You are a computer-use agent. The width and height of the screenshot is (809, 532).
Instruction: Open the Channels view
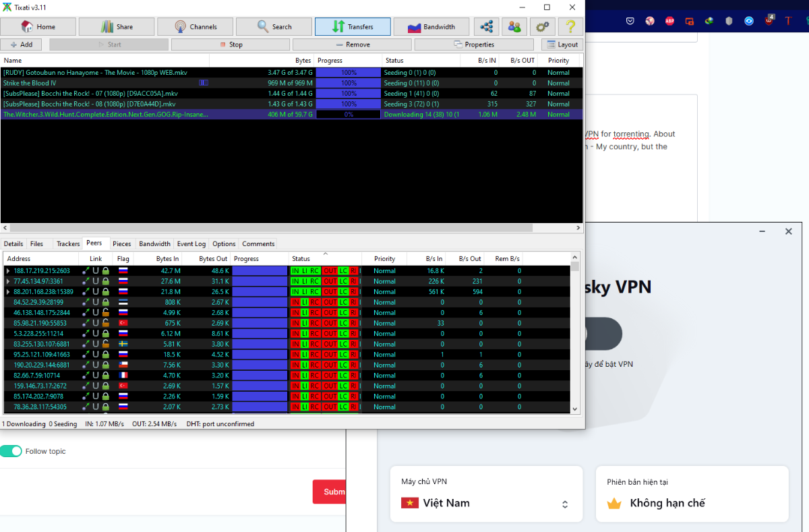(195, 27)
